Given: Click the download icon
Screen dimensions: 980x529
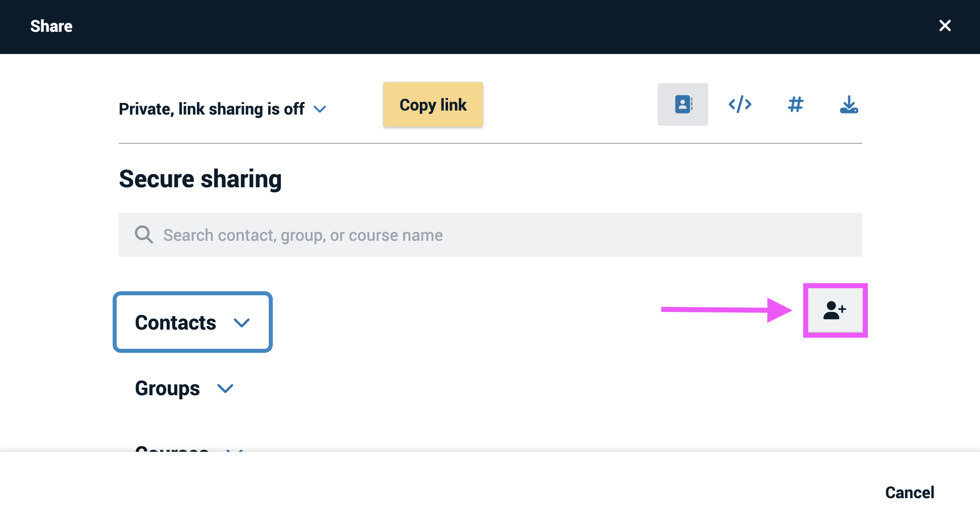Looking at the screenshot, I should (849, 104).
